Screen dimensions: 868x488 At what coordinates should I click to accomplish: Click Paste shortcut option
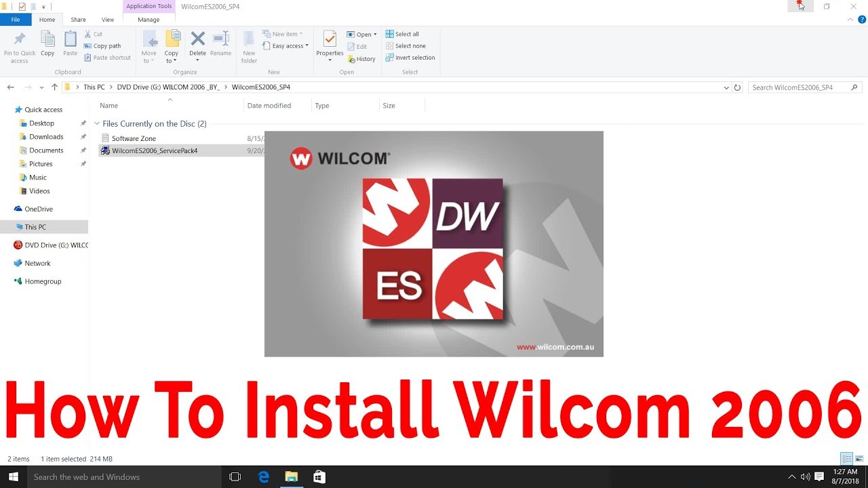tap(107, 58)
